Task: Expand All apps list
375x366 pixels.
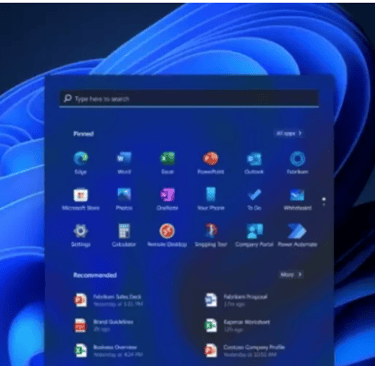Action: pyautogui.click(x=289, y=133)
